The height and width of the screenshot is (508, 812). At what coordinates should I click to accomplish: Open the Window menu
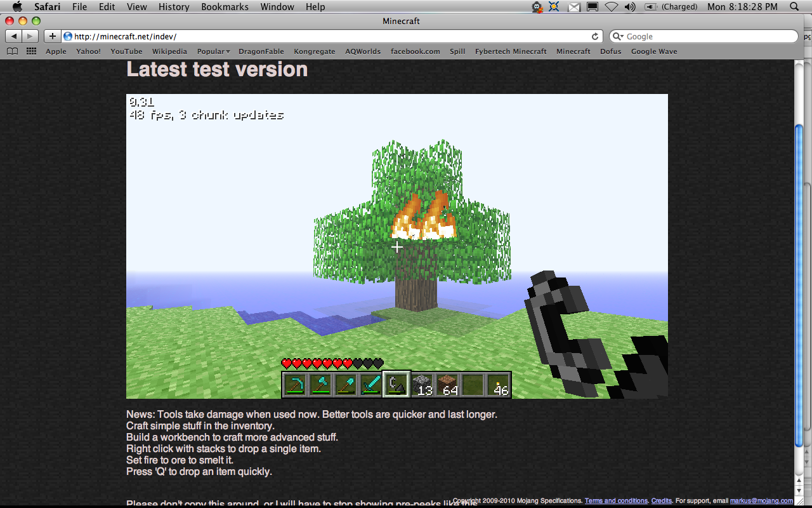[277, 7]
